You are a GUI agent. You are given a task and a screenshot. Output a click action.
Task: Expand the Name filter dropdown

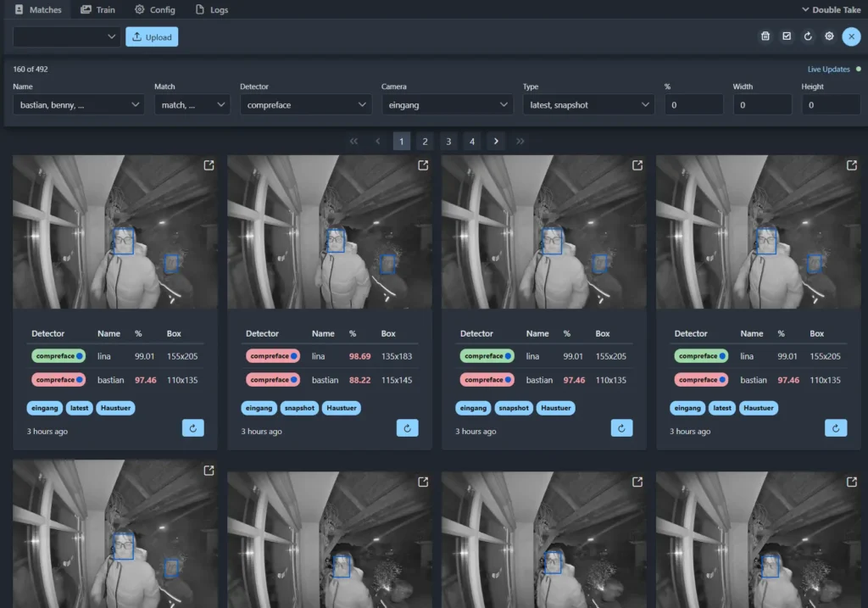(x=78, y=104)
